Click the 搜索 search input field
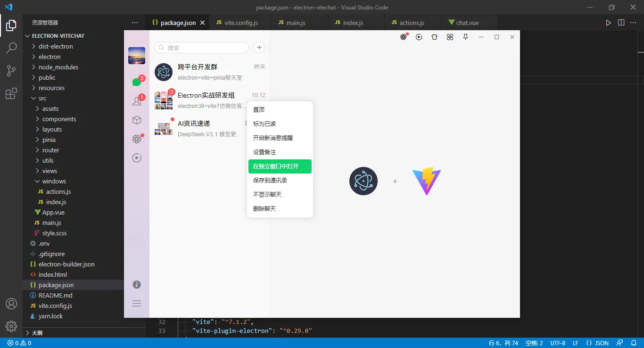Screen dimensions: 644x348 [x=201, y=48]
